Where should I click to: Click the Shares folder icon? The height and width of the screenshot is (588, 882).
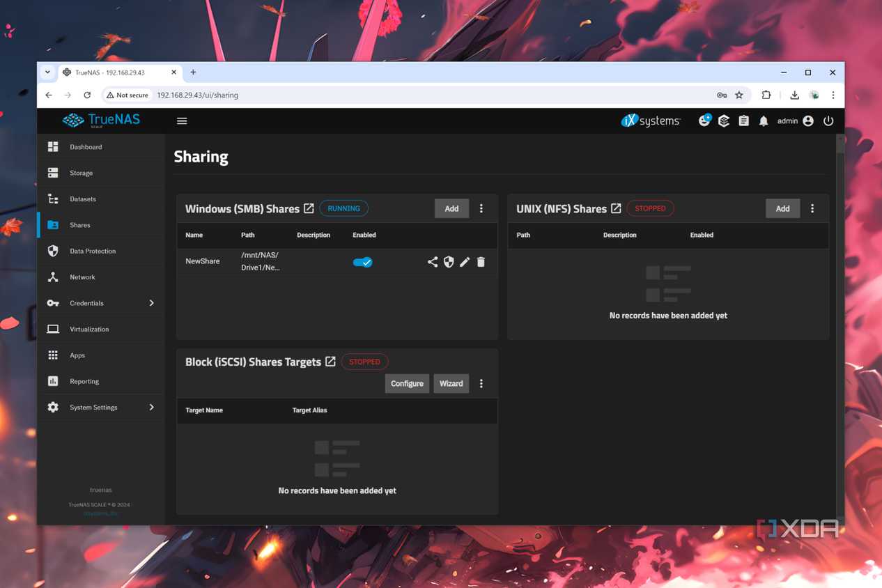click(x=53, y=225)
